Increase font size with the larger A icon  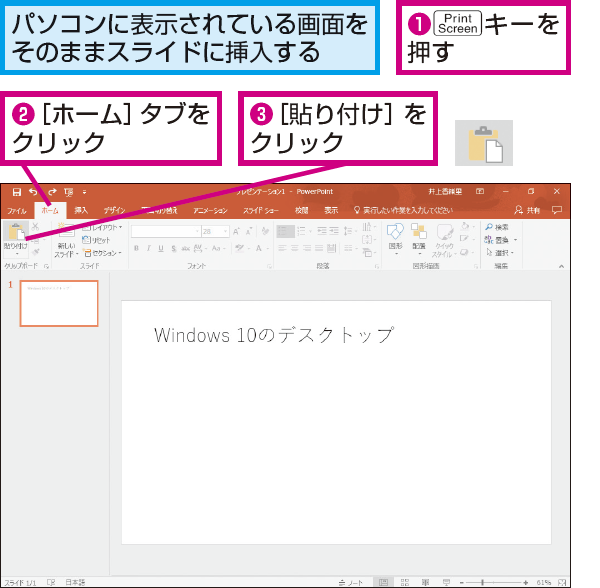[236, 231]
